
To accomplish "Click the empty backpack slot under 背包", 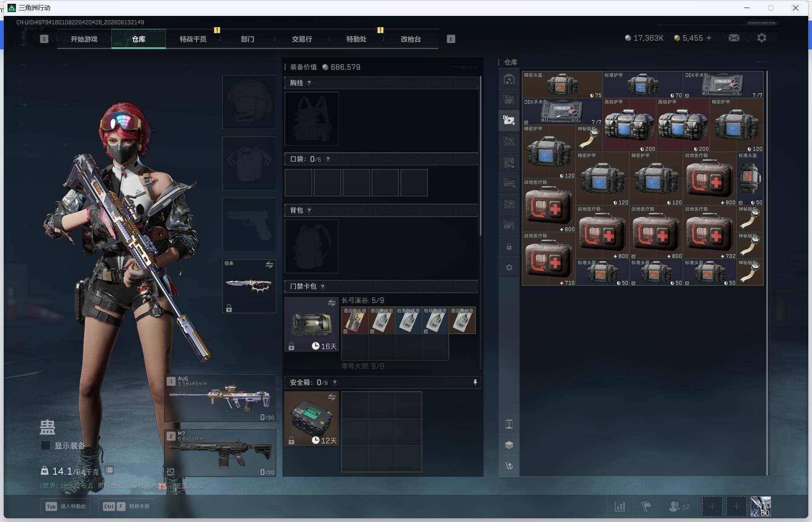I will pyautogui.click(x=311, y=246).
